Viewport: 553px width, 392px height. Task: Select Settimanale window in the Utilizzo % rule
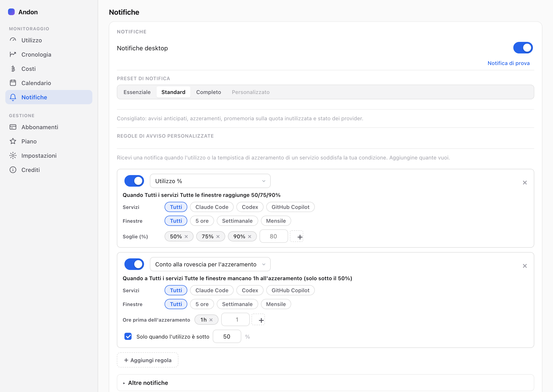[x=237, y=221]
